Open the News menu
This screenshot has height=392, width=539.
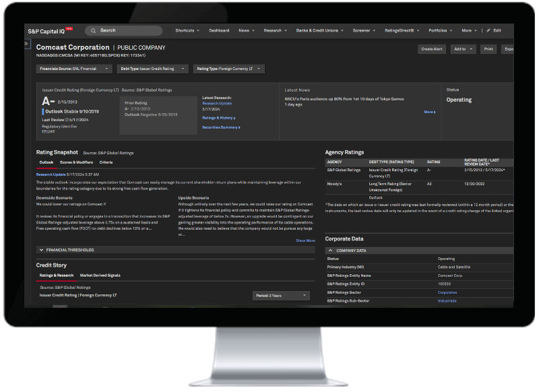click(247, 30)
